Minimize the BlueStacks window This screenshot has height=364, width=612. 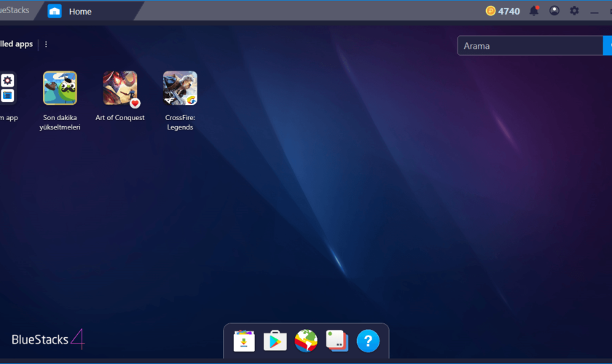click(x=594, y=12)
